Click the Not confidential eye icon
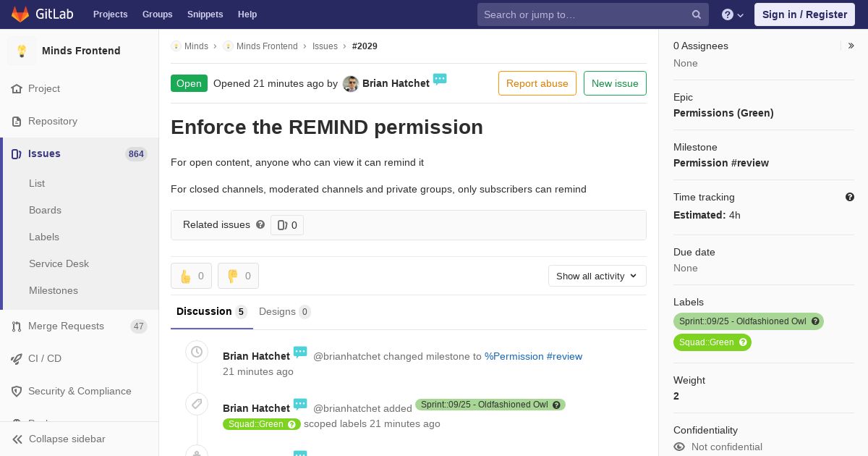 (x=679, y=447)
